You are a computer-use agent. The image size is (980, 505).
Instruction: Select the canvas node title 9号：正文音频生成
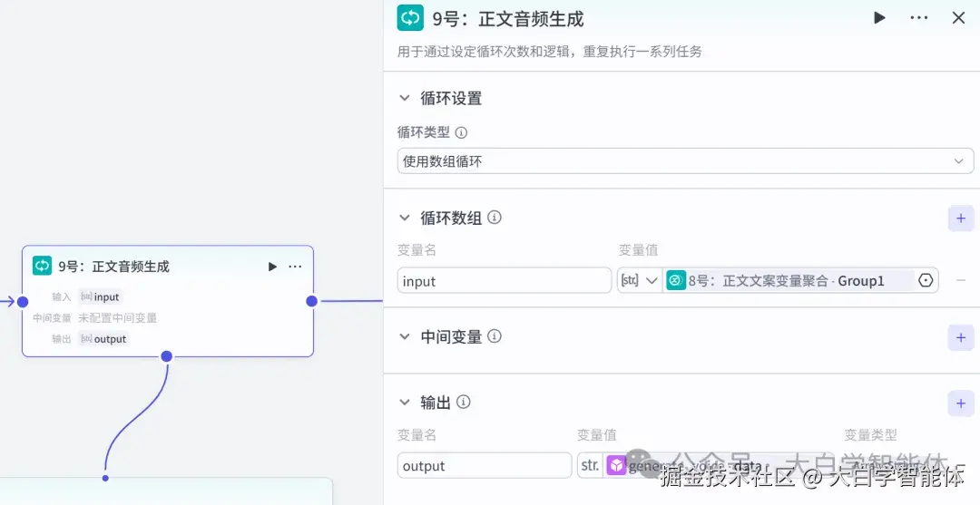tap(113, 267)
